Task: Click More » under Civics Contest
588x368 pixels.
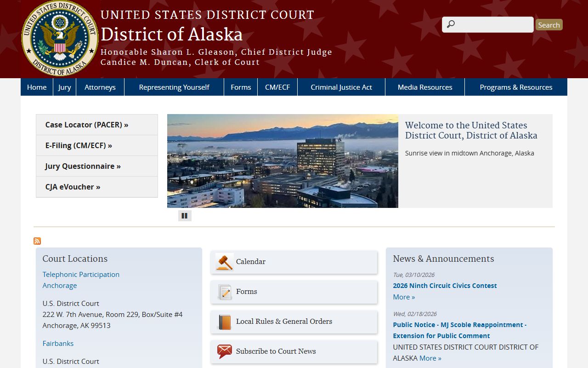Action: (404, 297)
